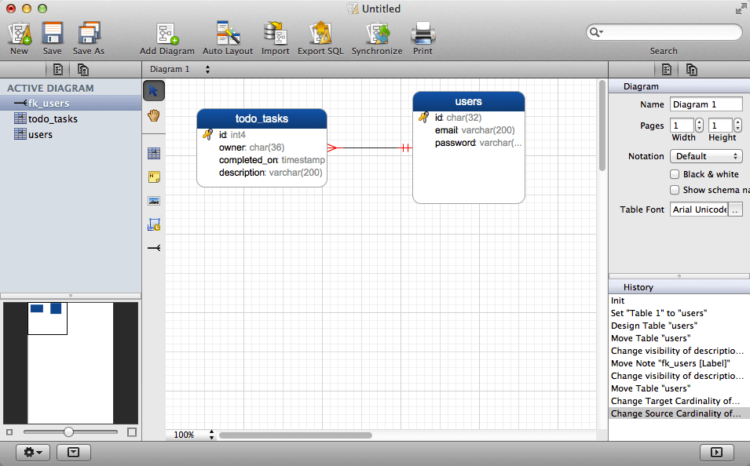
Task: Select the red fk relationship line
Action: (x=370, y=148)
